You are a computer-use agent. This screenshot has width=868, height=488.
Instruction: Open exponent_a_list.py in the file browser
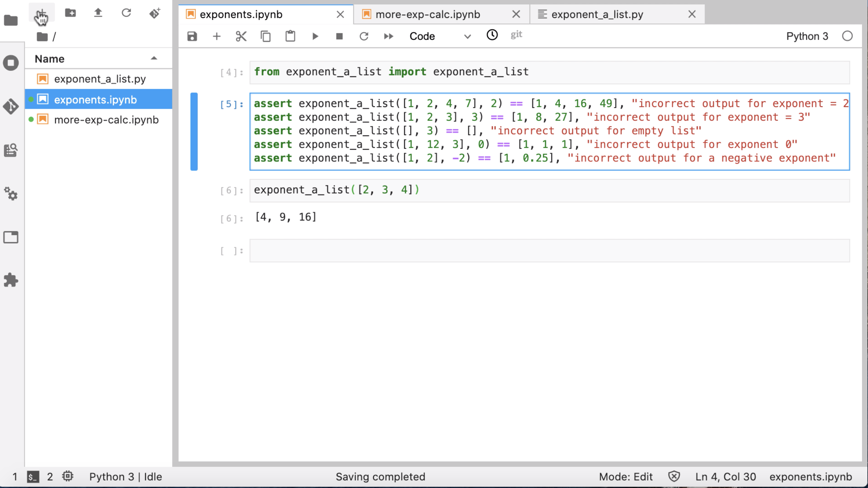(100, 79)
